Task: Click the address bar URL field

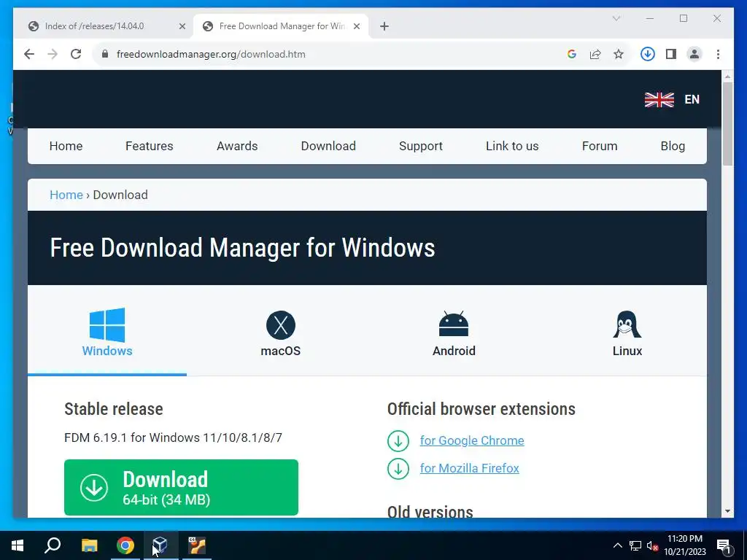Action: pos(333,54)
